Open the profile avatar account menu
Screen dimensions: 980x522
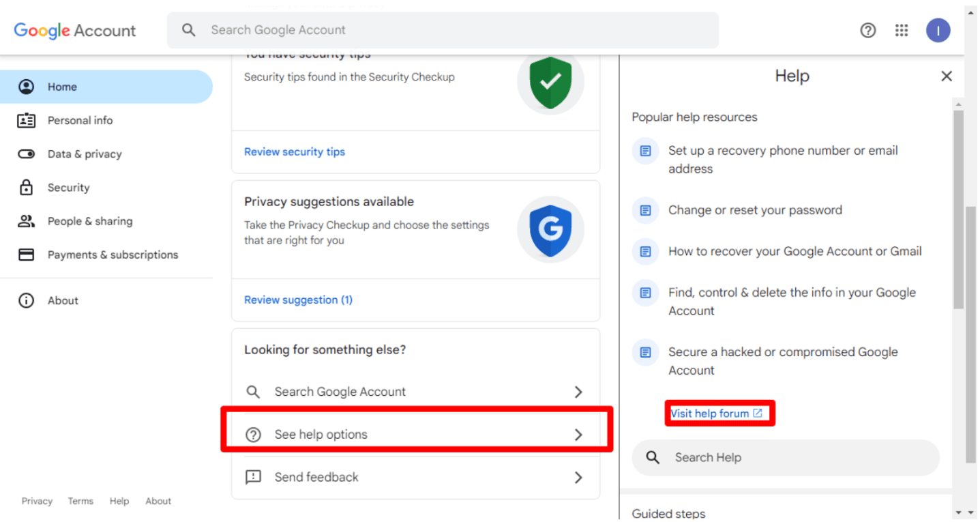click(x=938, y=31)
